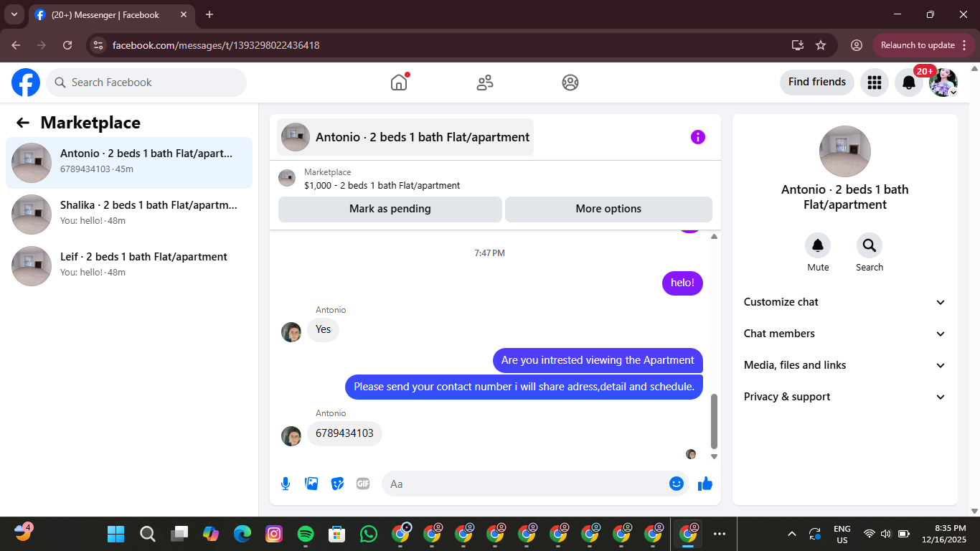
Task: Show more taskbar apps via overflow dots
Action: 720,534
